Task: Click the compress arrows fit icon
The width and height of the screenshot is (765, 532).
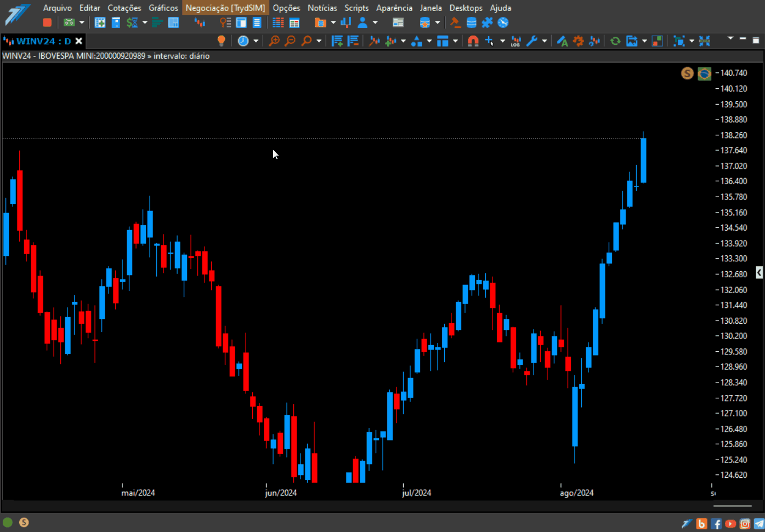Action: point(705,41)
